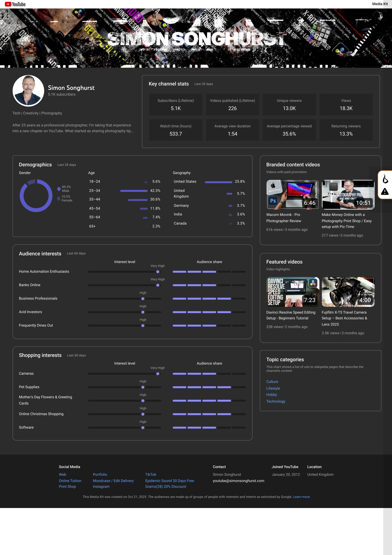Click the channel banner image
The height and width of the screenshot is (555, 392).
196,38
